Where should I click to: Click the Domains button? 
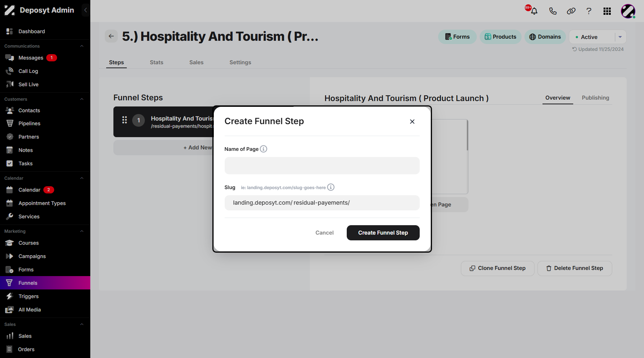545,37
